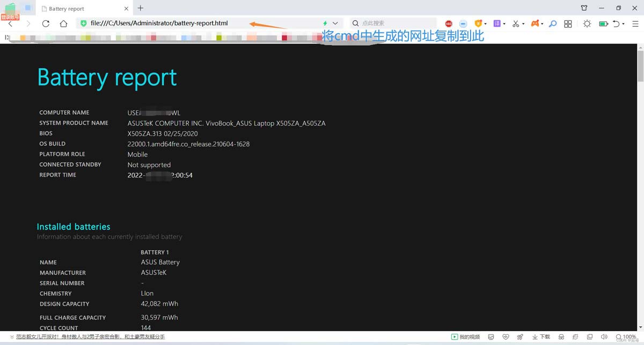Toggle sound with the speaker icon
The height and width of the screenshot is (345, 644).
[x=605, y=337]
